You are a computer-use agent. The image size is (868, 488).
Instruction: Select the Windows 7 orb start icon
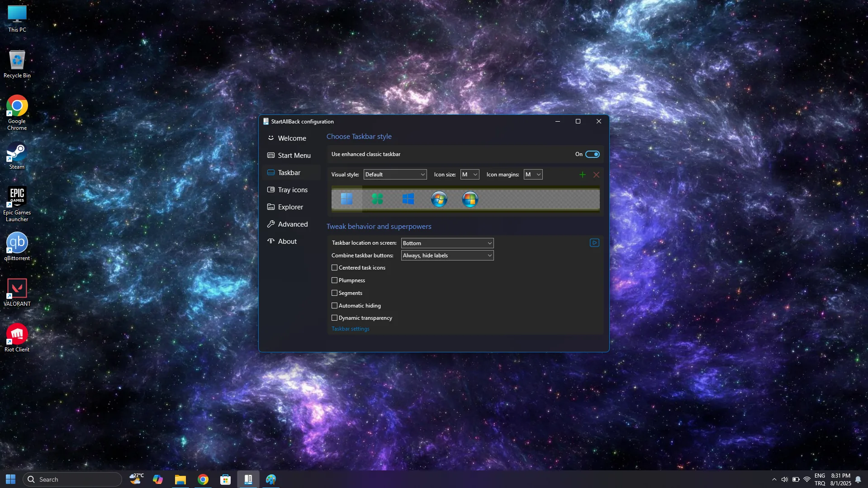point(439,199)
